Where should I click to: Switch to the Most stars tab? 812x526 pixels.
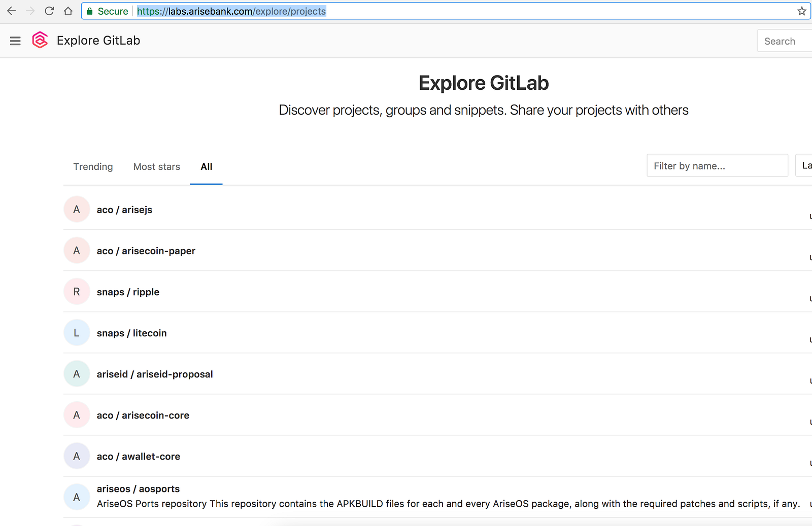click(157, 166)
